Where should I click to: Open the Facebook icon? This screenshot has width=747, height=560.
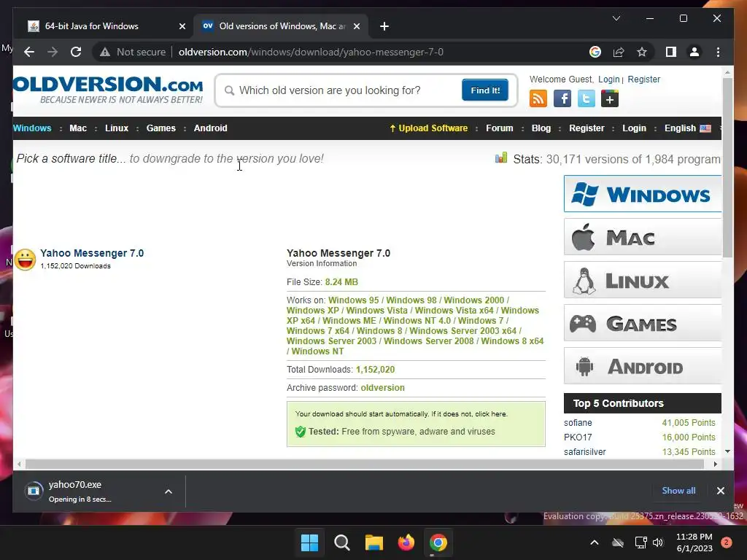[562, 99]
